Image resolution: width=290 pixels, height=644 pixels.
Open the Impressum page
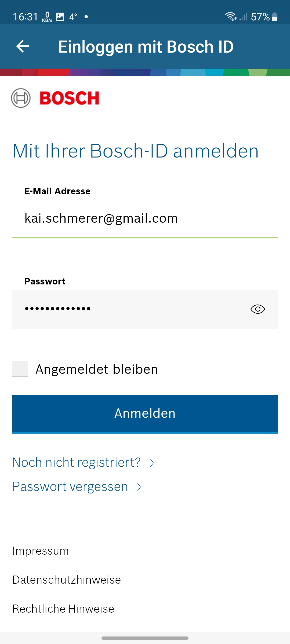41,551
